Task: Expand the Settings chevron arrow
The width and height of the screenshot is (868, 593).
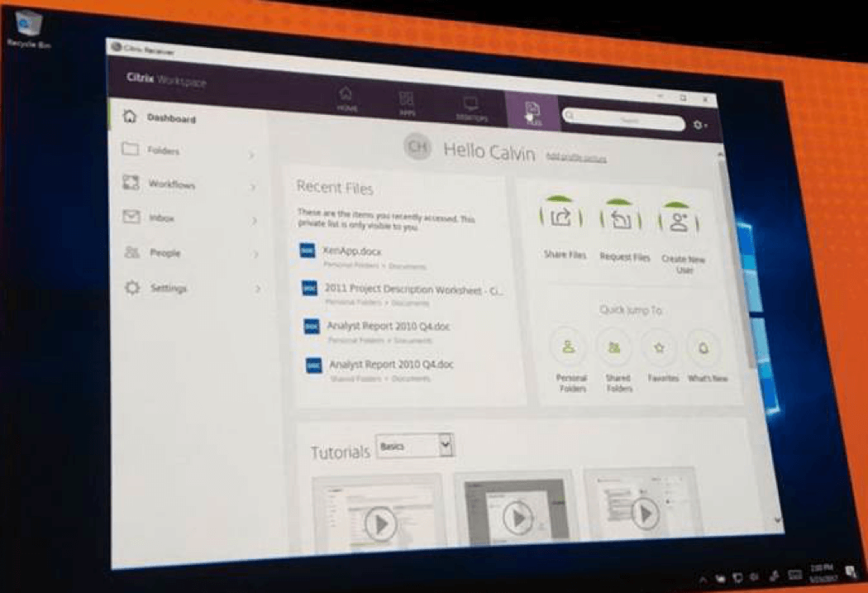Action: pyautogui.click(x=258, y=289)
